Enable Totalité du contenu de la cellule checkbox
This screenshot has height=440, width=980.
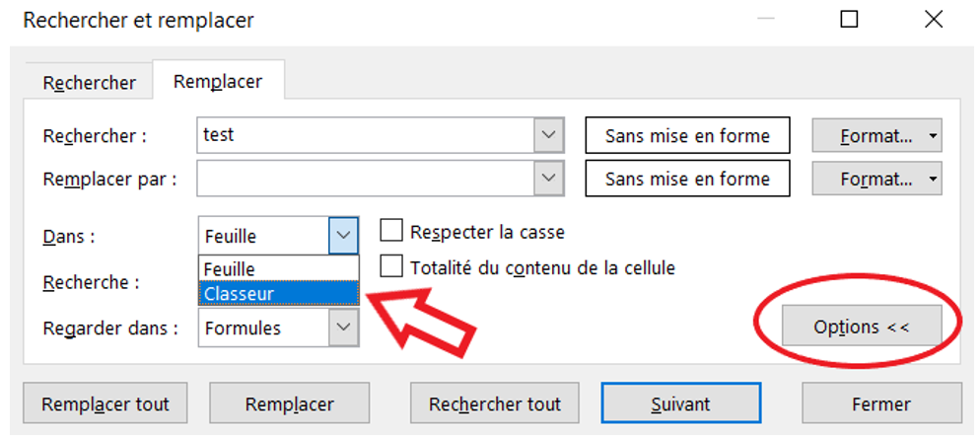(x=391, y=267)
